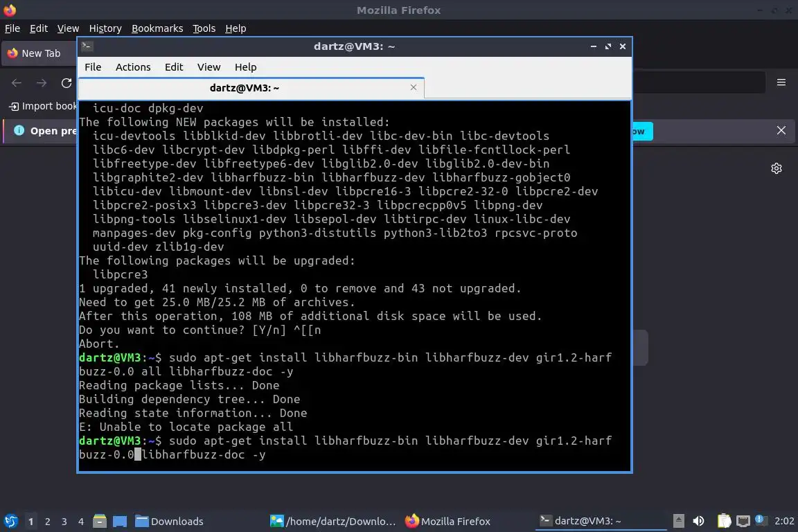
Task: Close the terminal window
Action: 623,46
